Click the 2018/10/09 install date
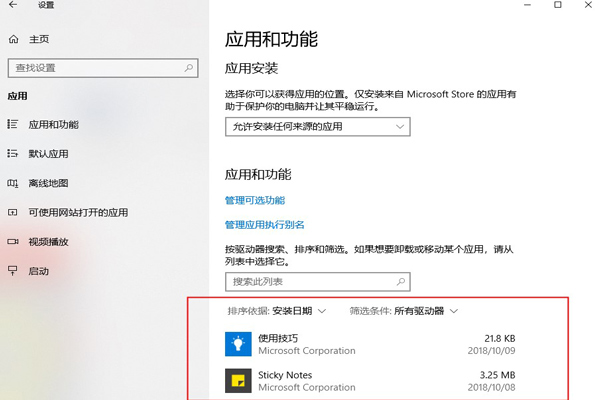 (491, 351)
